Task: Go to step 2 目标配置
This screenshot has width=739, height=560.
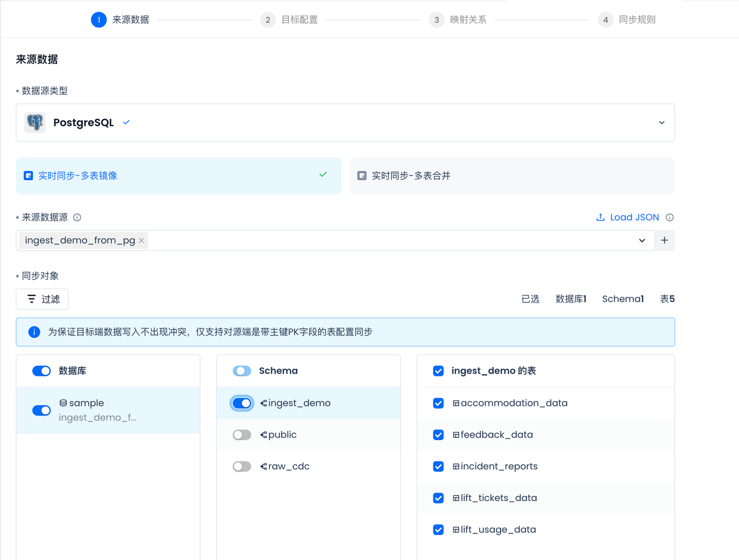Action: click(x=289, y=20)
